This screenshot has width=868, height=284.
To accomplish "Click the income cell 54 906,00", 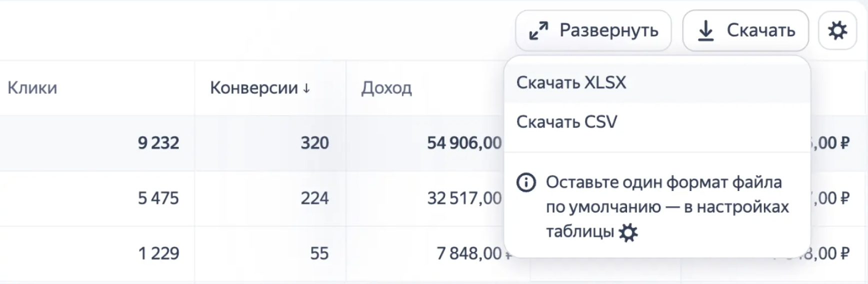I will [463, 143].
